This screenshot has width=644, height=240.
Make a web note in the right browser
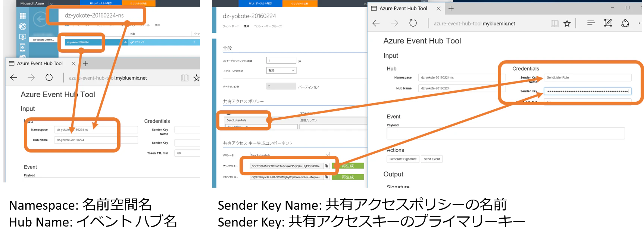point(608,23)
